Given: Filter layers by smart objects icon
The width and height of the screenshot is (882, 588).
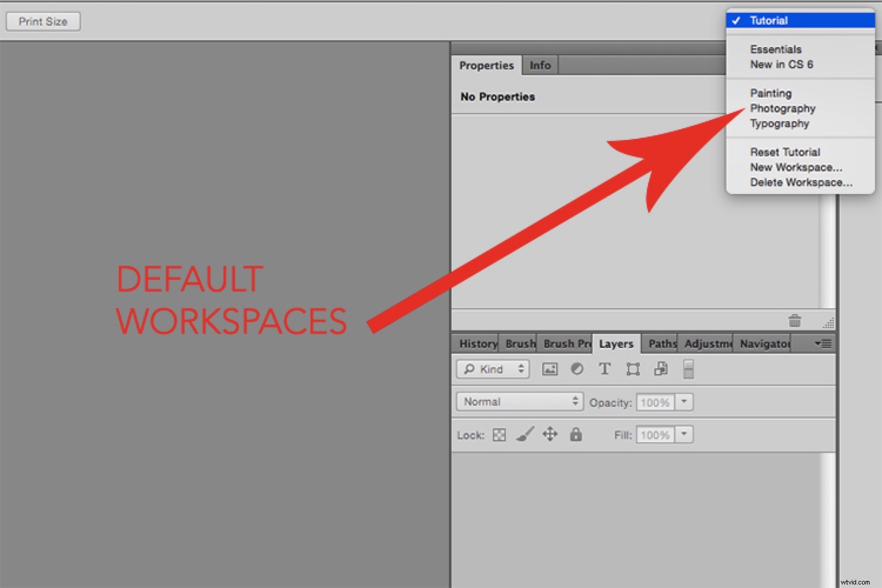Looking at the screenshot, I should 661,369.
